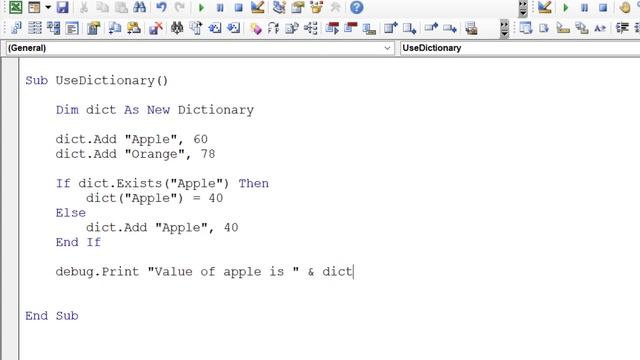Click the gray margin indicator bar beside End Sub
The width and height of the screenshot is (640, 360).
pos(10,316)
